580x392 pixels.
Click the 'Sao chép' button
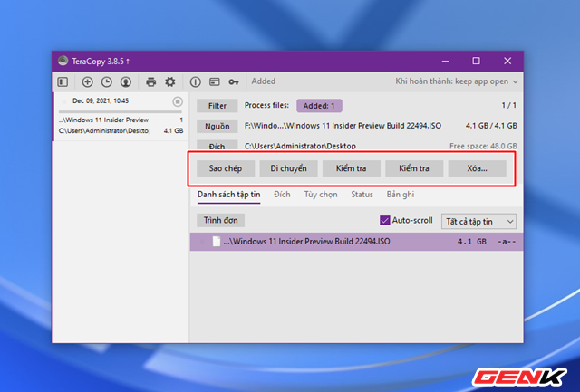coord(226,168)
